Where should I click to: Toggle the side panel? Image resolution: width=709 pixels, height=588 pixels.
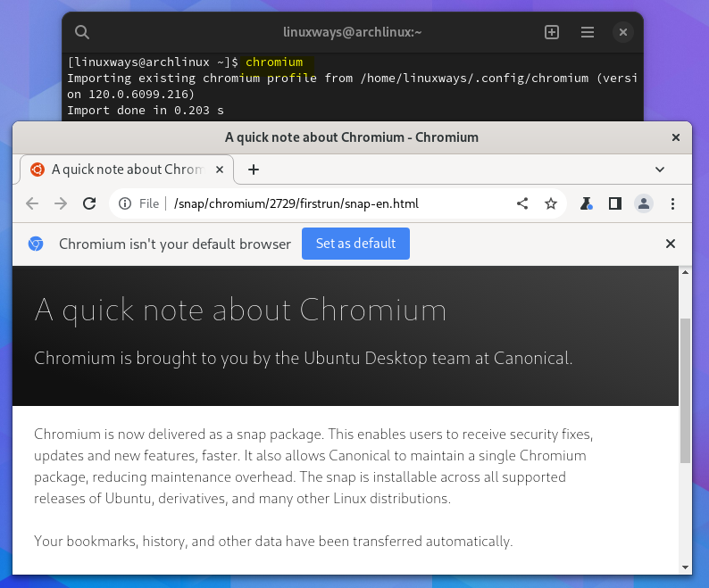point(615,203)
